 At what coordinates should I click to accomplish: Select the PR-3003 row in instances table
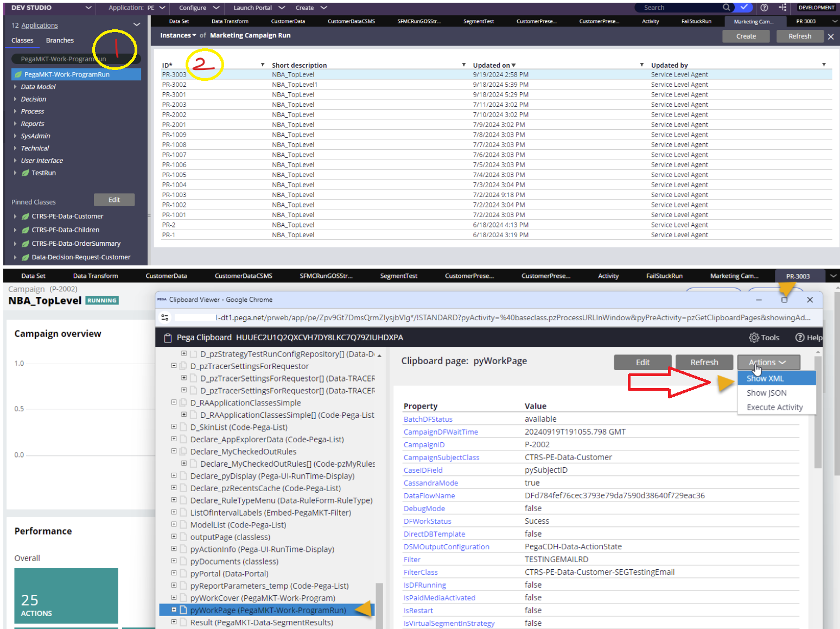point(497,75)
